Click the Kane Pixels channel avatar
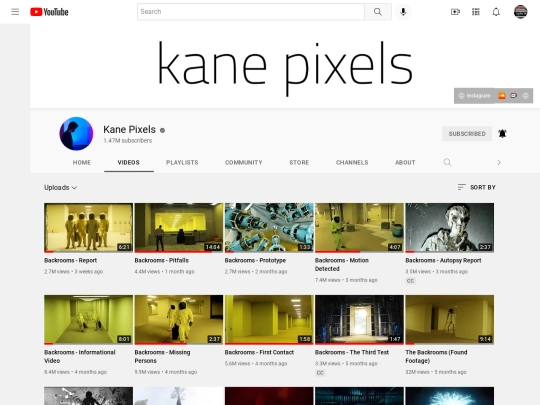Screen dimensions: 540x405 tap(76, 134)
